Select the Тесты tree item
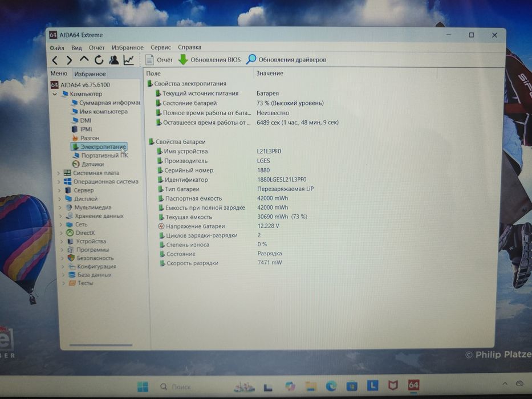The width and height of the screenshot is (532, 399). click(x=81, y=283)
